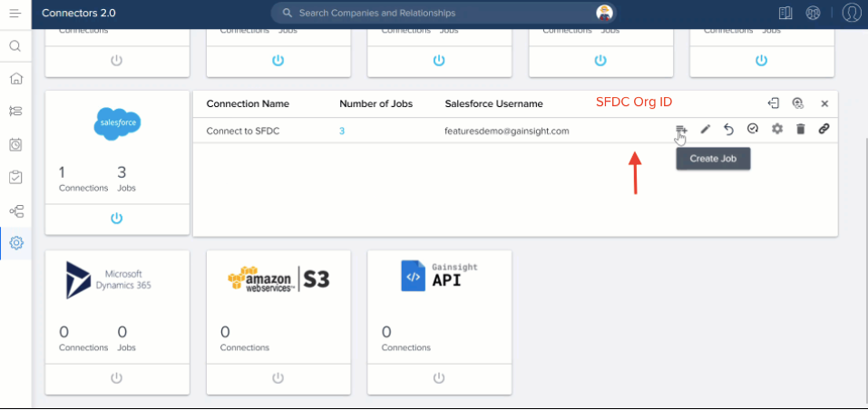Click 0 Connections on the Amazon S3 card
Viewport: 868px width, 410px height.
pos(245,338)
